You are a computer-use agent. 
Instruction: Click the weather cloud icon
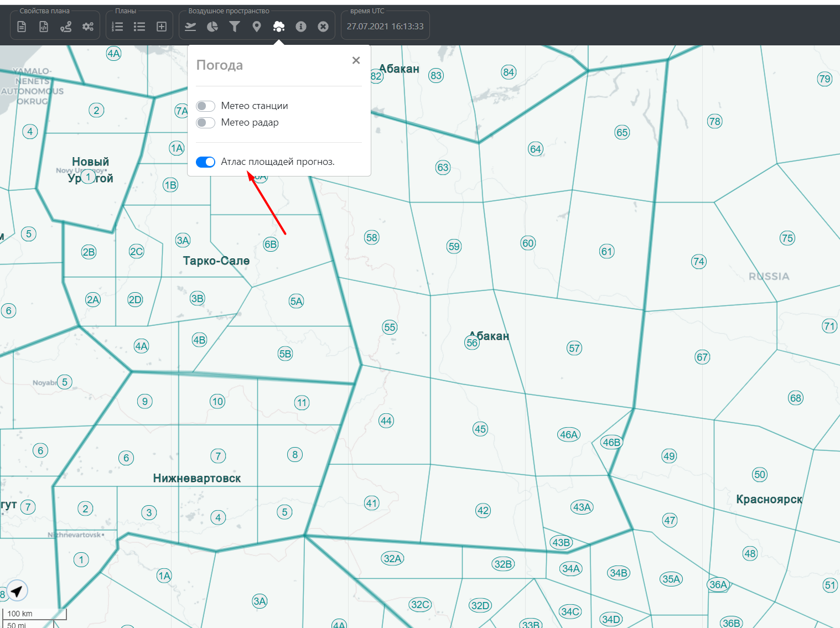279,27
